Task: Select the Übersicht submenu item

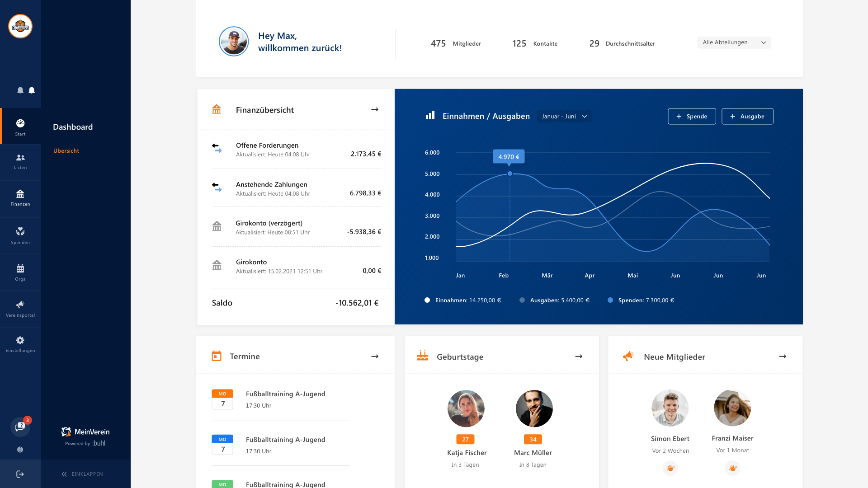Action: pos(66,150)
